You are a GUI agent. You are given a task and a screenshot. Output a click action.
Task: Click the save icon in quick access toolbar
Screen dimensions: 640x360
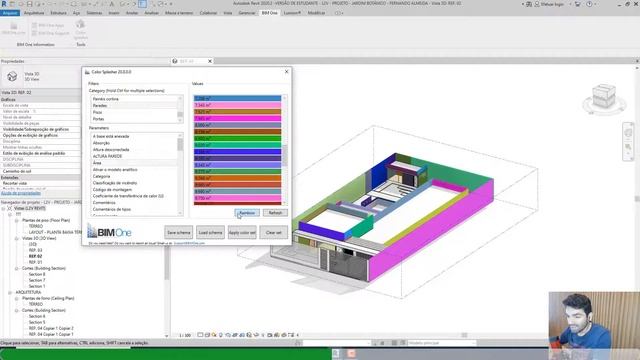pos(29,4)
